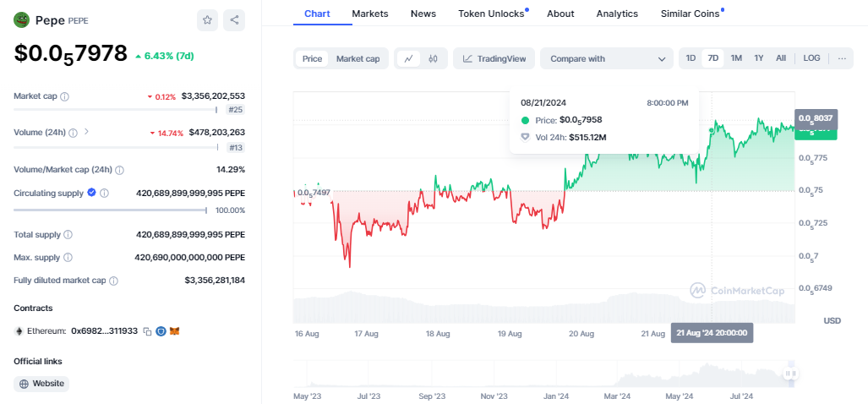Viewport: 868px width, 404px height.
Task: Click the current price $0.0₅7978
Action: point(70,54)
